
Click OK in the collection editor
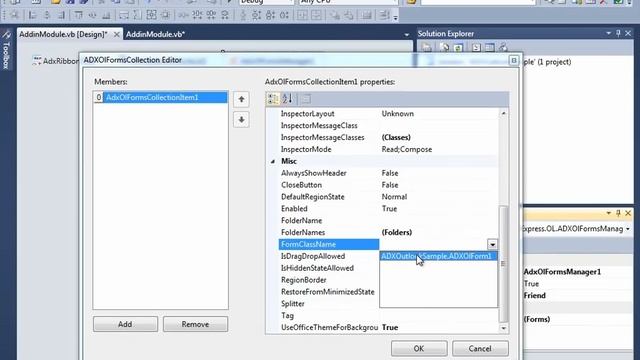[x=419, y=349]
